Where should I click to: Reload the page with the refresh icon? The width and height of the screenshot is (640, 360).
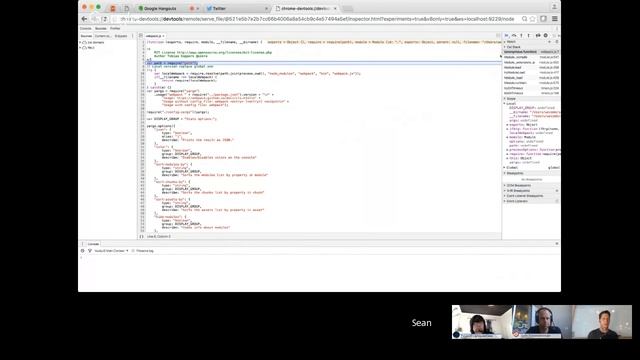pos(104,19)
